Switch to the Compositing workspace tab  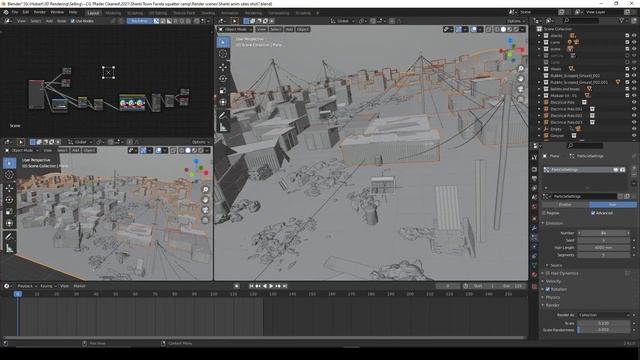(x=278, y=13)
